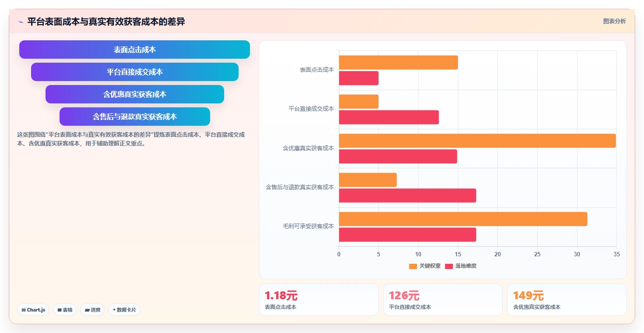Click the orange bar for 表面点击成本
The width and height of the screenshot is (644, 333).
[x=398, y=62]
